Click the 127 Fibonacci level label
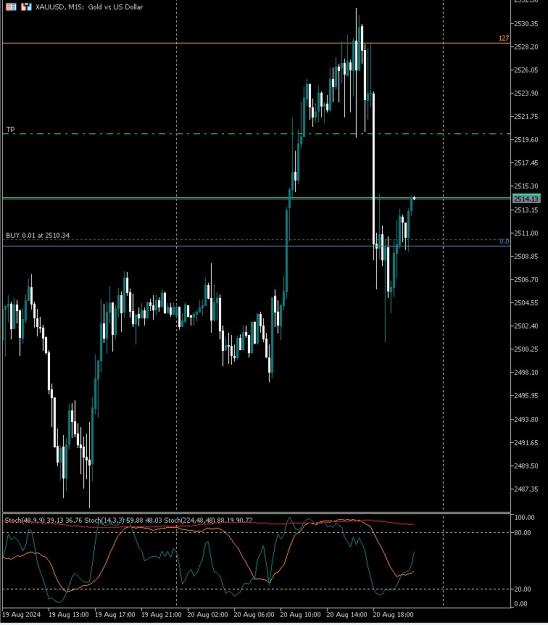 pyautogui.click(x=504, y=38)
